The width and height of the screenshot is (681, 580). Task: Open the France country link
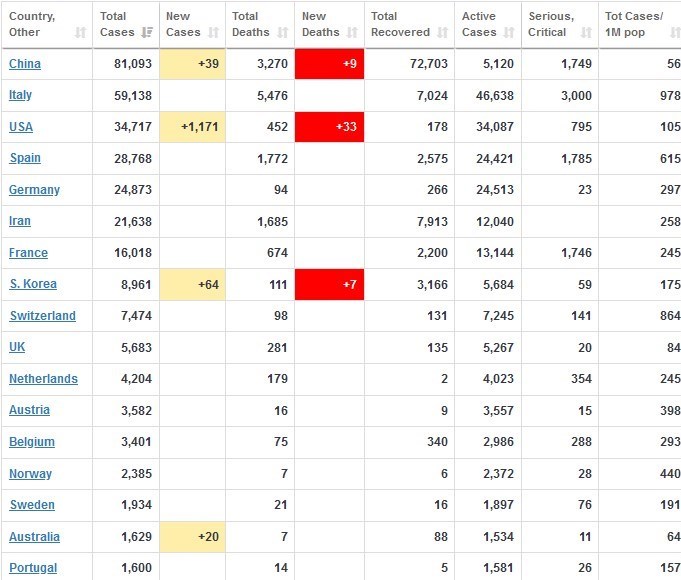pyautogui.click(x=28, y=253)
